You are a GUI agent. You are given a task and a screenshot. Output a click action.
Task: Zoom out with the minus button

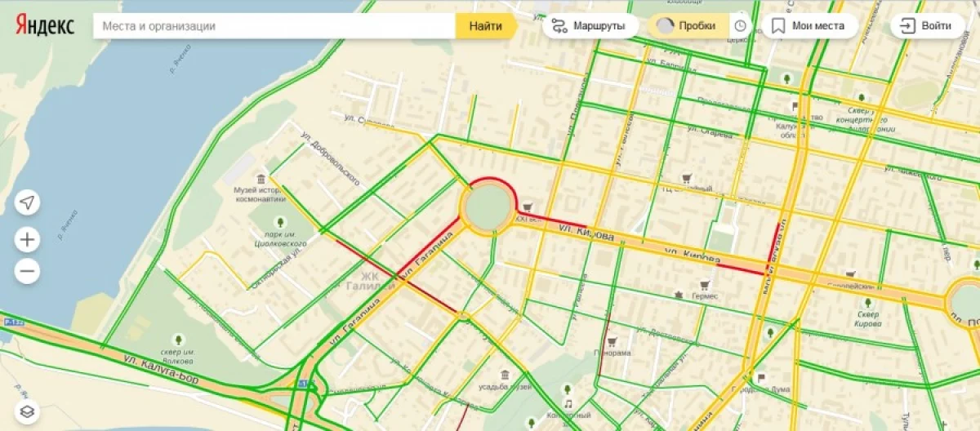click(27, 270)
